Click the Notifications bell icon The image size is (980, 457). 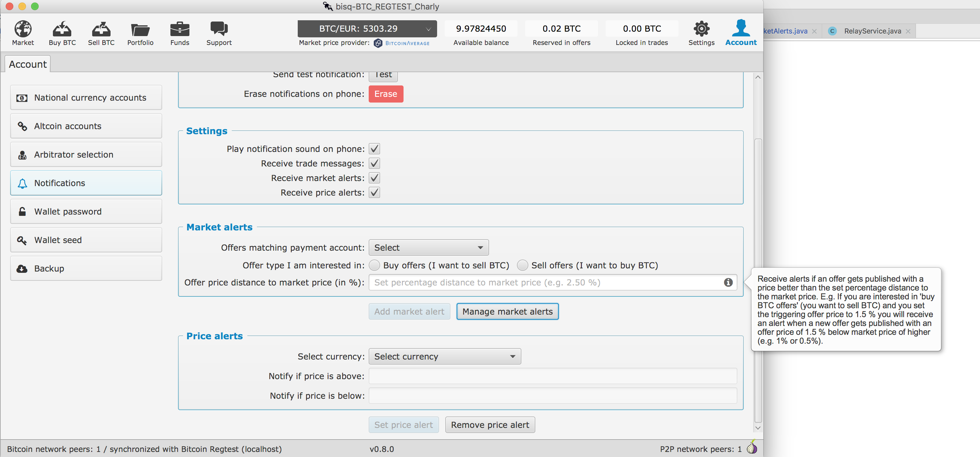pyautogui.click(x=22, y=183)
